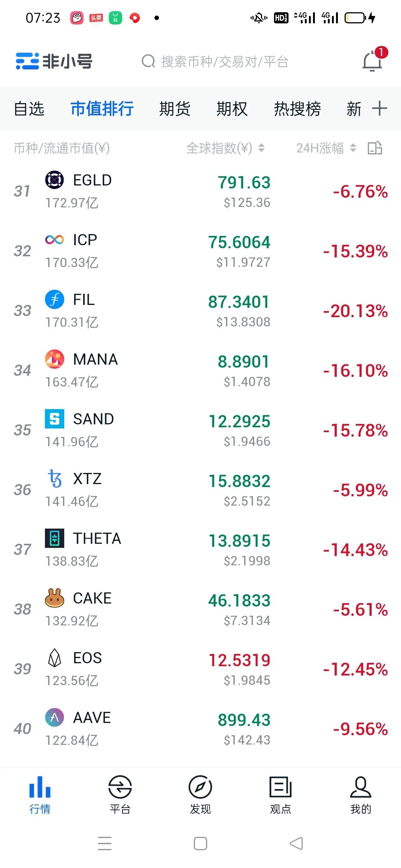401x868 pixels.
Task: Open the 期权 tab
Action: pos(232,109)
